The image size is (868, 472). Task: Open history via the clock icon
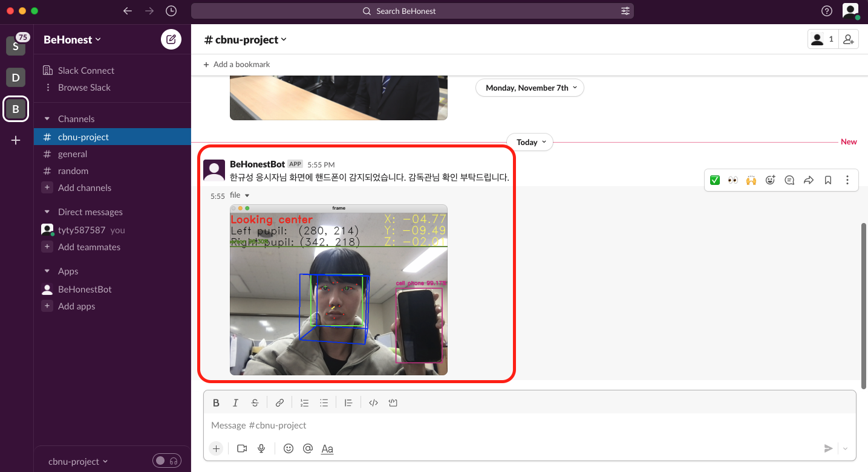[x=171, y=10]
